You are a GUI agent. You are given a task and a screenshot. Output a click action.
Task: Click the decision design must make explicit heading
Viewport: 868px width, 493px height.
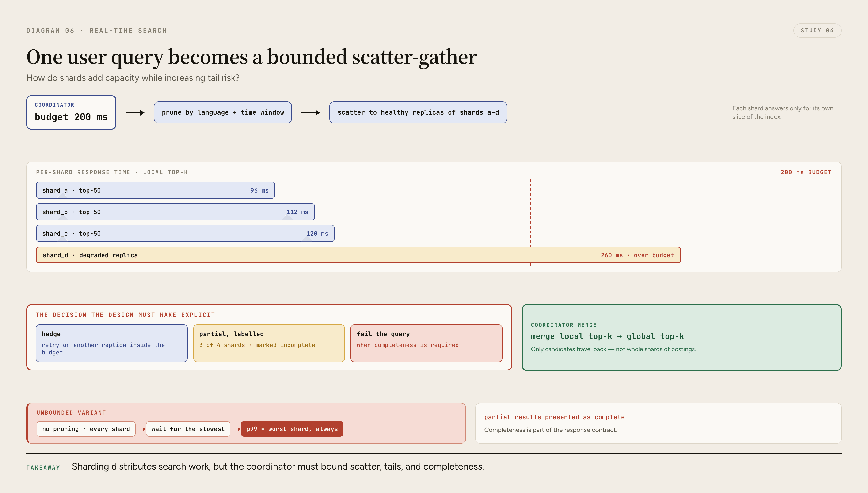pyautogui.click(x=126, y=315)
